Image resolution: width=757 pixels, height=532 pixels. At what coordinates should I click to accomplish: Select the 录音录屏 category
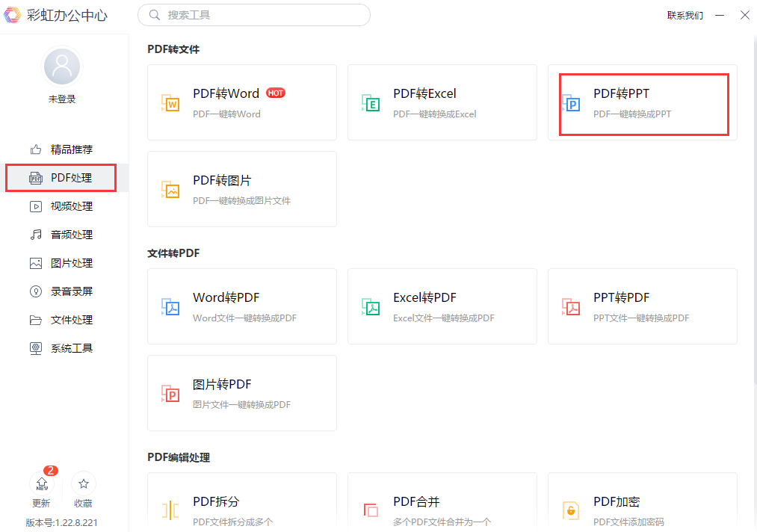coord(64,291)
